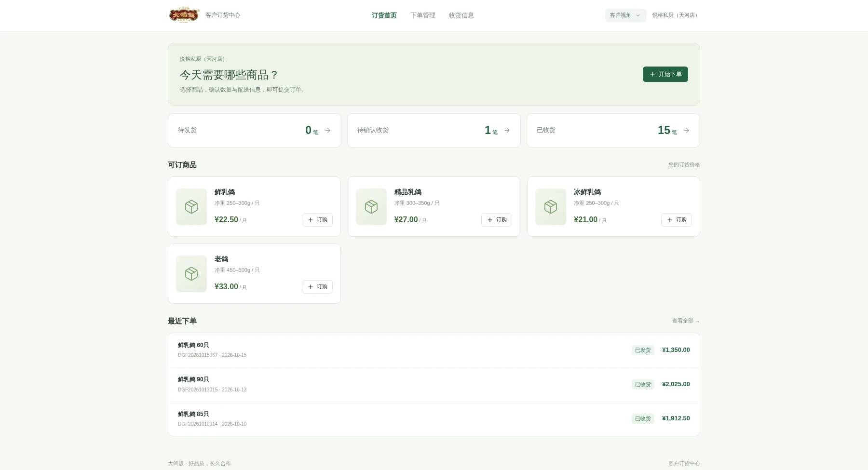868x470 pixels.
Task: Open the 查看全部 link for recent orders
Action: [x=686, y=321]
